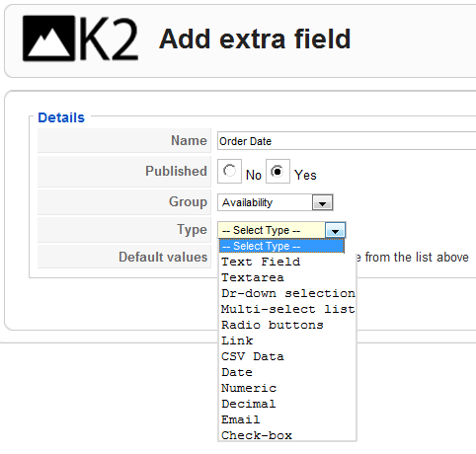Pick Textarea from the type list
This screenshot has width=476, height=454.
287,277
